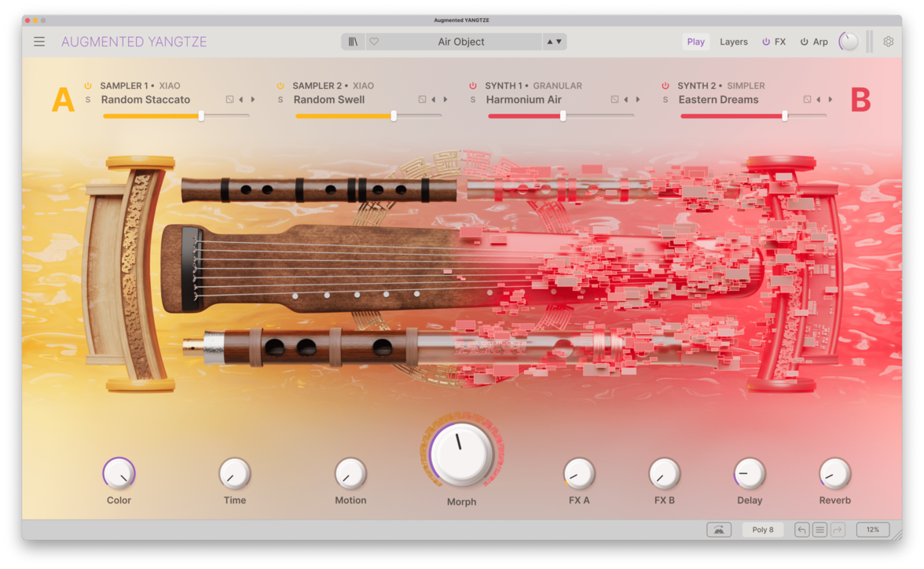Screen dimensions: 924x569
Task: Adjust Sampler 2 volume slider
Action: tap(368, 116)
